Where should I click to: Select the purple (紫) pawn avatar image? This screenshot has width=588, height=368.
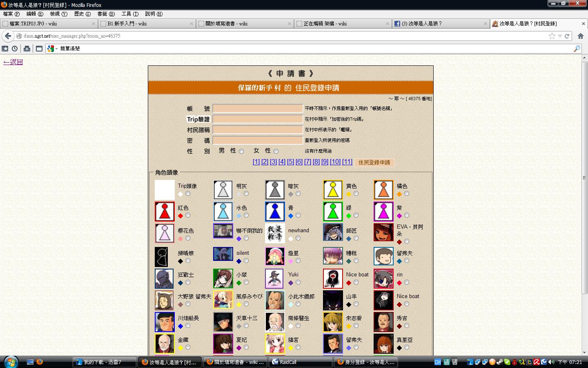coord(383,212)
